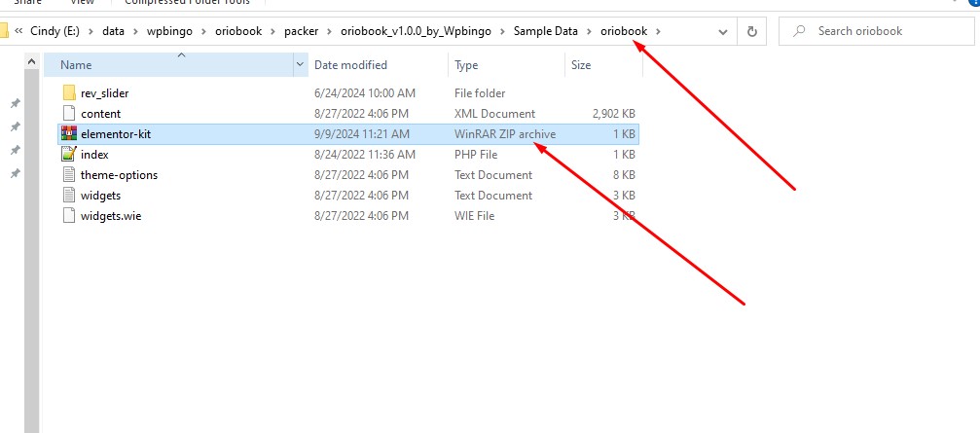Sort files by Size column header
Image resolution: width=980 pixels, height=433 pixels.
point(581,65)
